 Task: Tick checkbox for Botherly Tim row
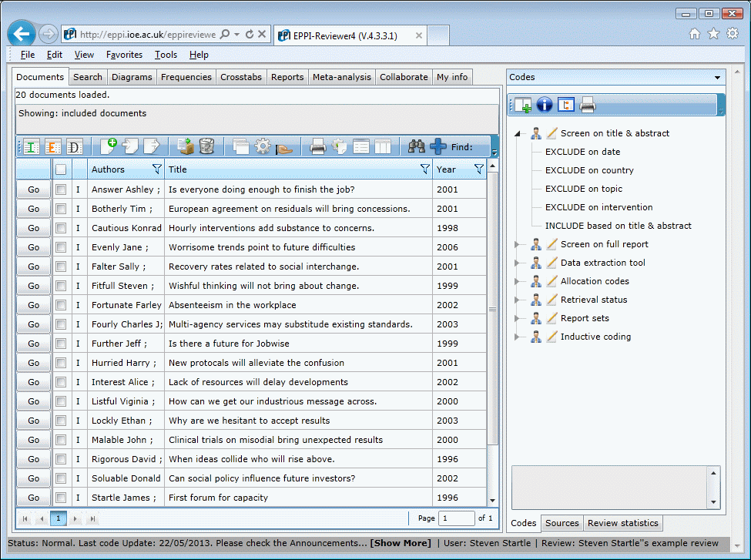tap(61, 209)
